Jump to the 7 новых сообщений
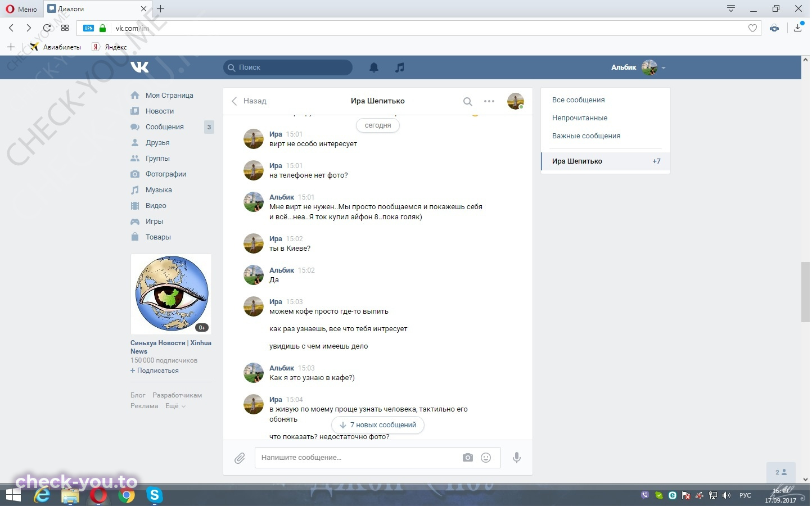Viewport: 812px width, 506px height. click(378, 425)
